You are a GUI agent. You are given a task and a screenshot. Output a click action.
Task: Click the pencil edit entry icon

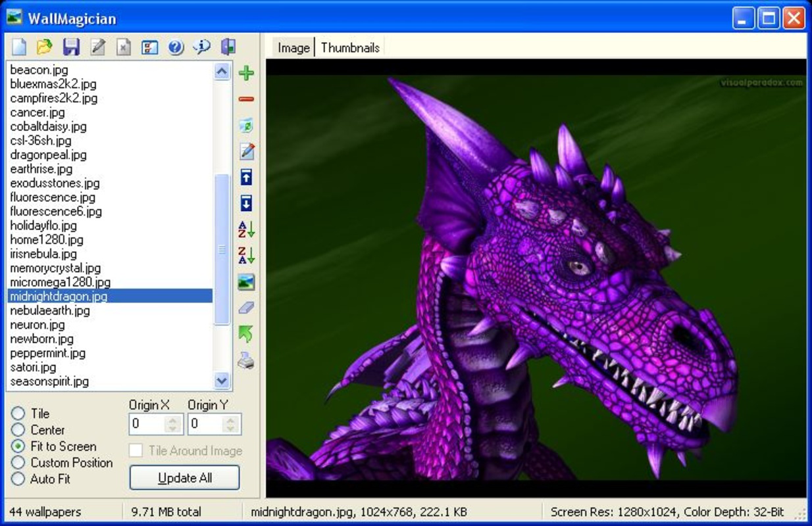tap(246, 151)
